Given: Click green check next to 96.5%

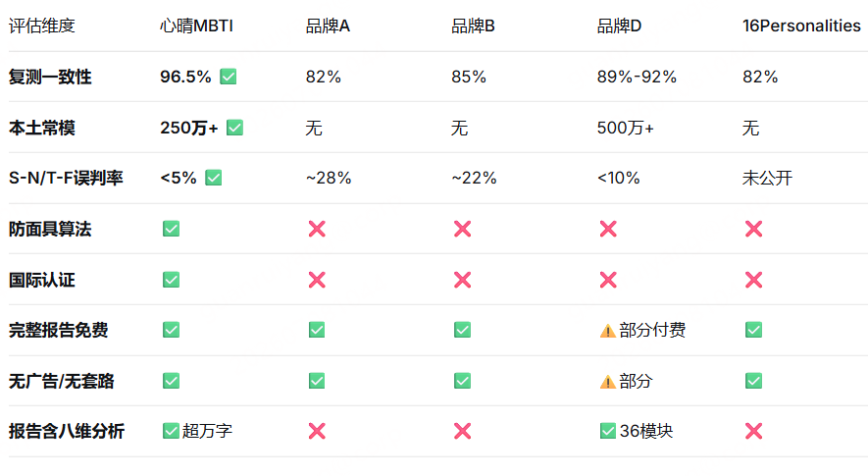Looking at the screenshot, I should (x=229, y=77).
